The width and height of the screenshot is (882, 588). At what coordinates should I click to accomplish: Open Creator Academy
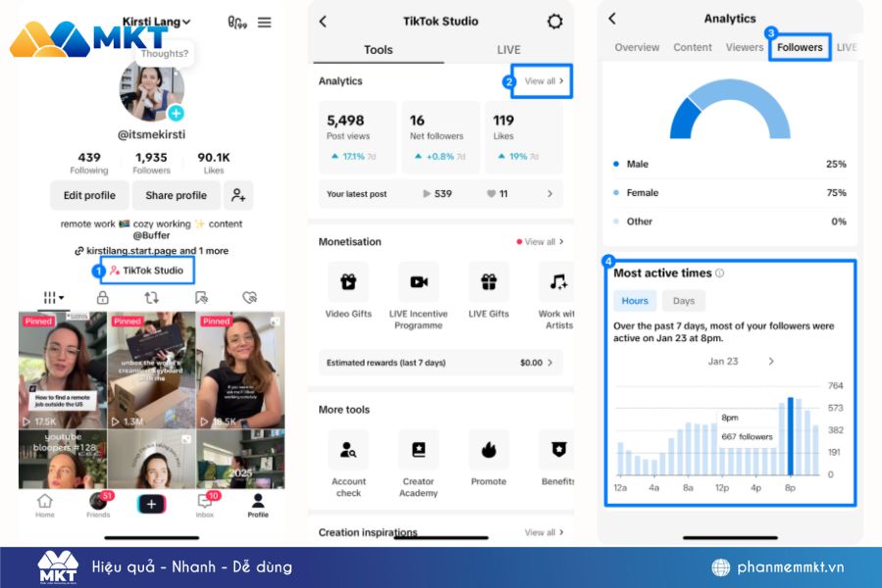point(418,465)
